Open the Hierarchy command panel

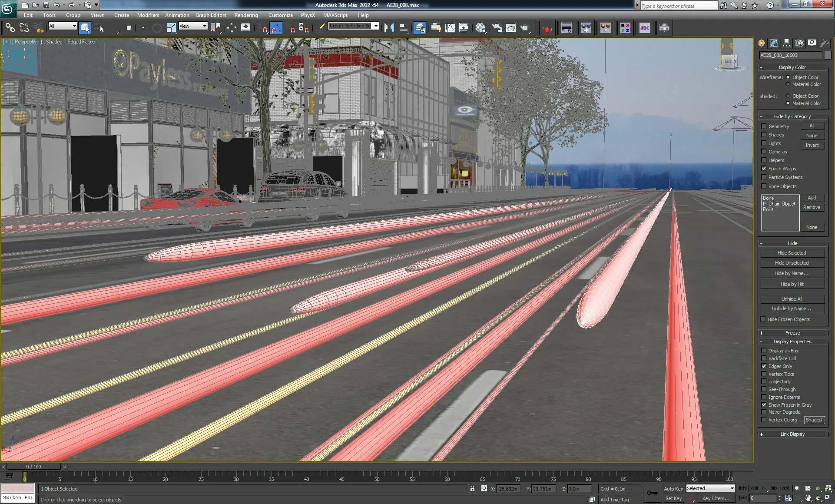tap(786, 43)
